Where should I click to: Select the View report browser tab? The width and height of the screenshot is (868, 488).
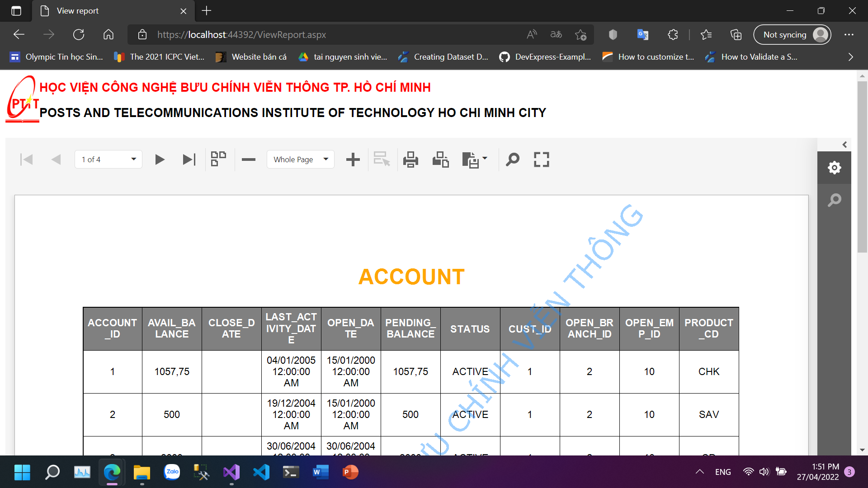pyautogui.click(x=113, y=11)
